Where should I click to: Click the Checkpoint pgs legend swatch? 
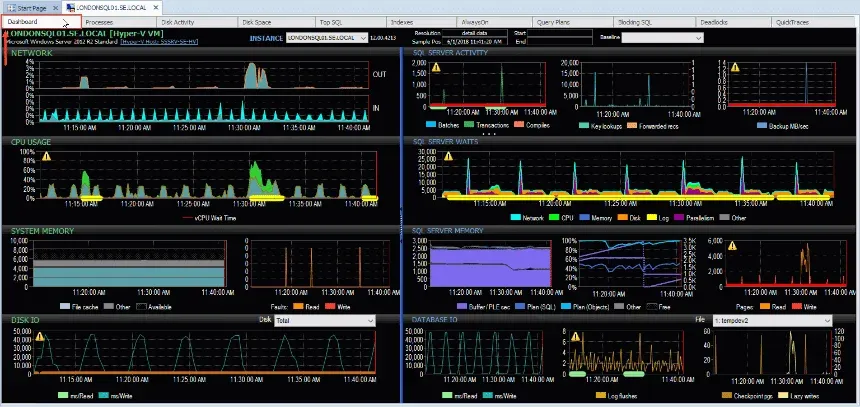point(727,395)
